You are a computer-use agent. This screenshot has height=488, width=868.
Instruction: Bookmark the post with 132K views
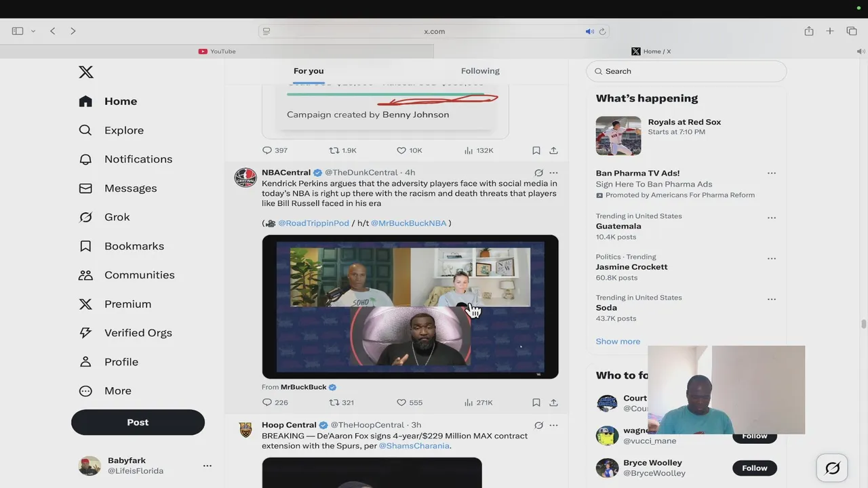pos(536,150)
